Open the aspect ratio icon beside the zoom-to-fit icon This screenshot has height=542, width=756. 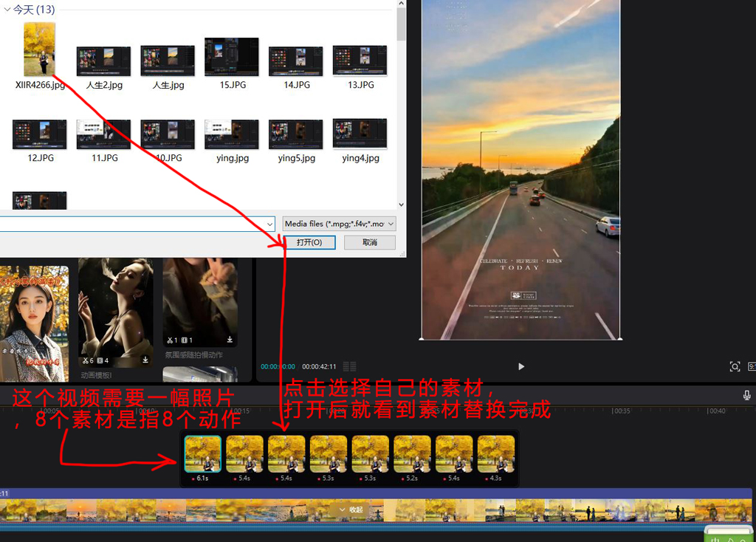tap(752, 366)
